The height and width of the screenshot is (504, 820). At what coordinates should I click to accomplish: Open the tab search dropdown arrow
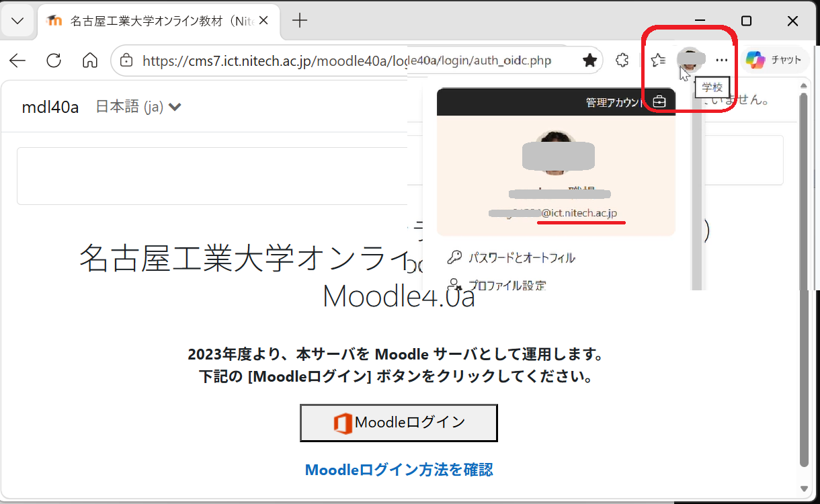click(x=17, y=21)
